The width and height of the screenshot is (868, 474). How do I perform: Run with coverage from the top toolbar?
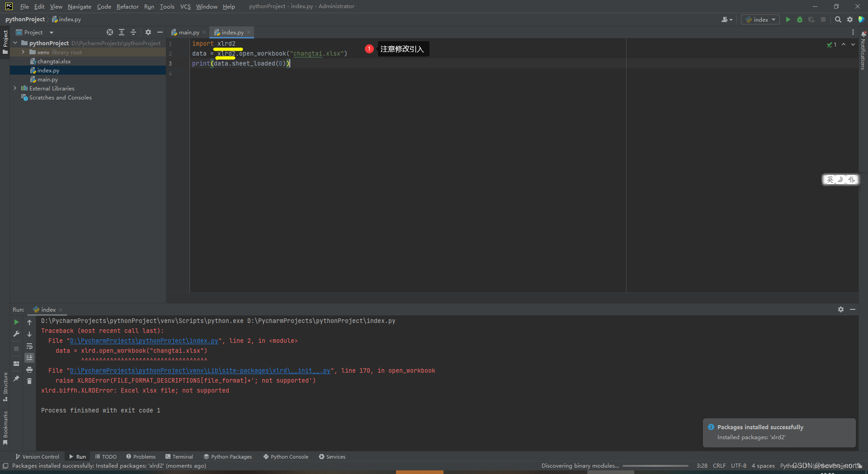tap(811, 19)
